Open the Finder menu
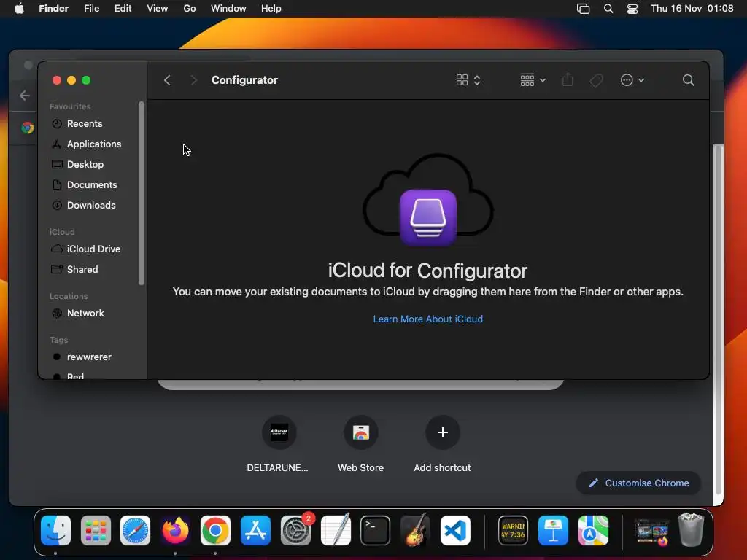This screenshot has width=747, height=560. click(53, 9)
